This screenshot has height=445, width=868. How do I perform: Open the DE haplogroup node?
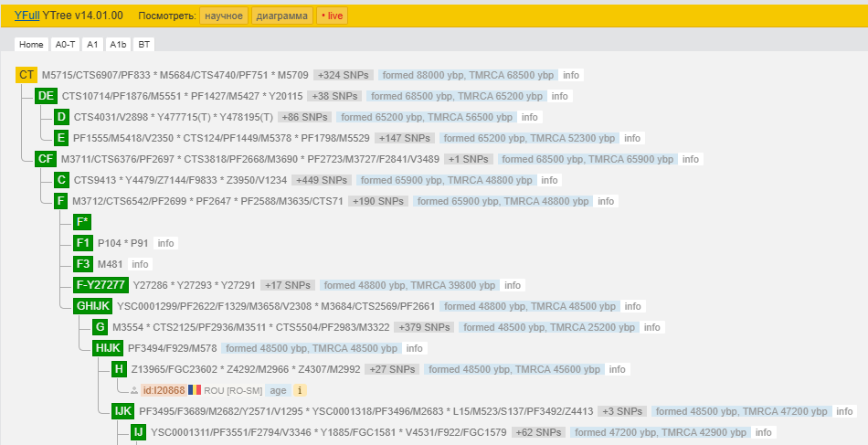pyautogui.click(x=46, y=96)
